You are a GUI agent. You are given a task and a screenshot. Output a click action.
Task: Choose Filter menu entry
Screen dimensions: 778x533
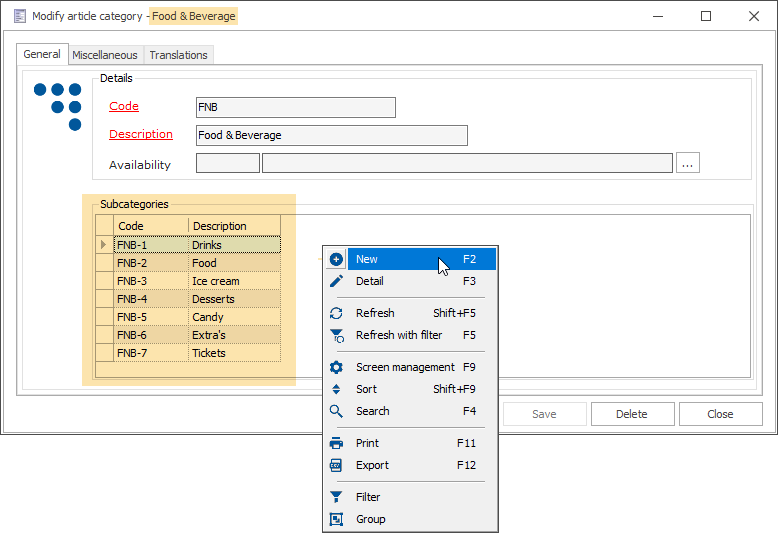coord(411,497)
